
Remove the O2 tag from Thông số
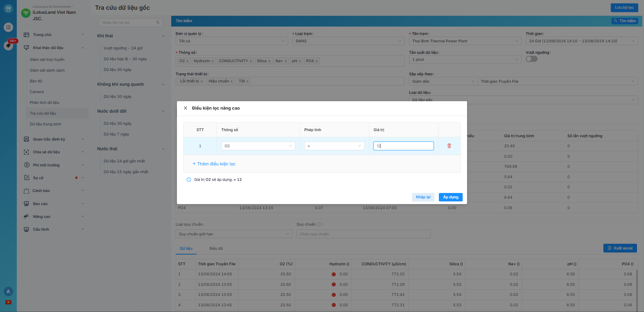pyautogui.click(x=187, y=61)
